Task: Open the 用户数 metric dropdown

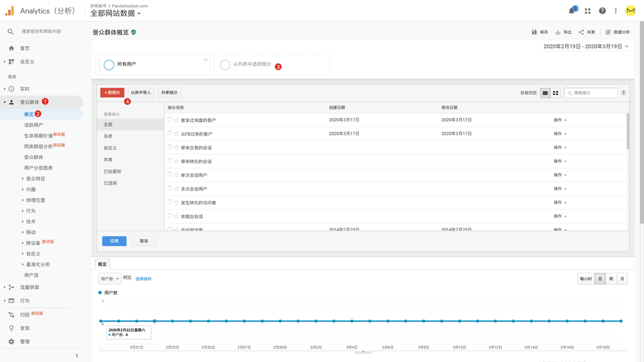Action: tap(109, 279)
